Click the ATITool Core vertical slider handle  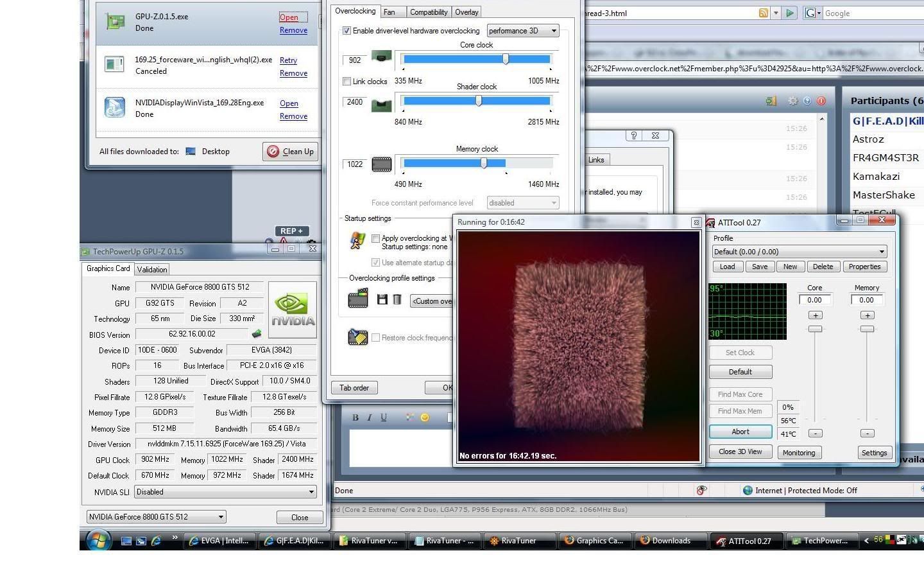pos(815,329)
